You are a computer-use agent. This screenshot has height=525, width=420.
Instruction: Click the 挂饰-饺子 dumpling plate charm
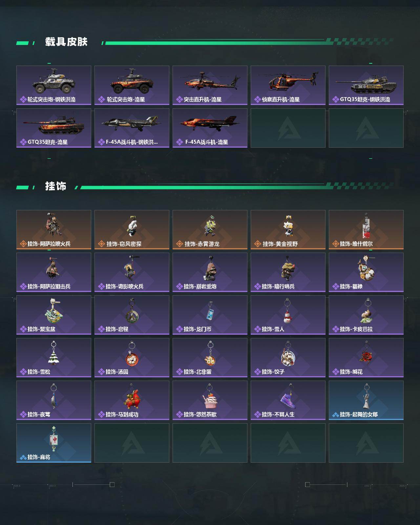[x=288, y=358]
